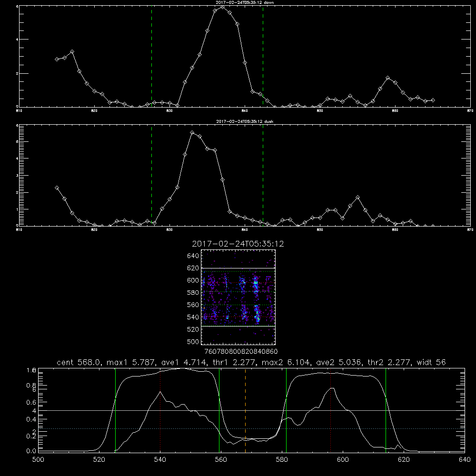
Task: Click the 0.0 label on bottom plot y-axis
Action: tap(31, 451)
